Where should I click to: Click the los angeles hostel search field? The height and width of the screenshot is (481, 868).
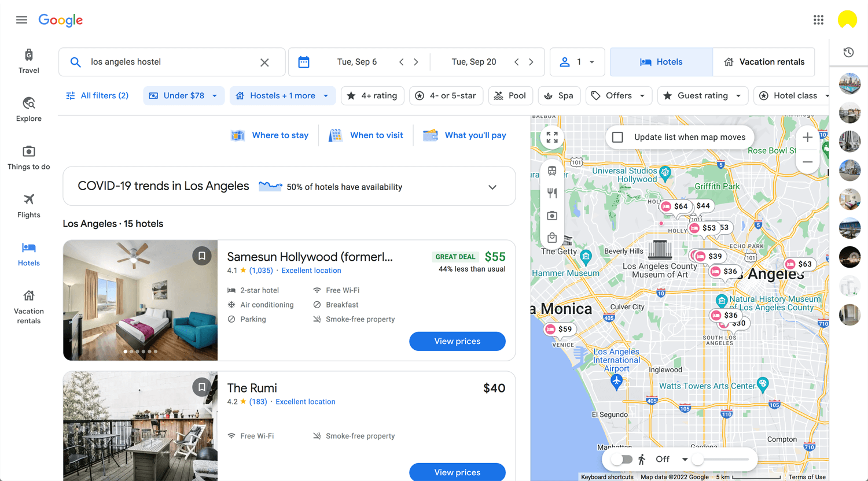(x=172, y=62)
